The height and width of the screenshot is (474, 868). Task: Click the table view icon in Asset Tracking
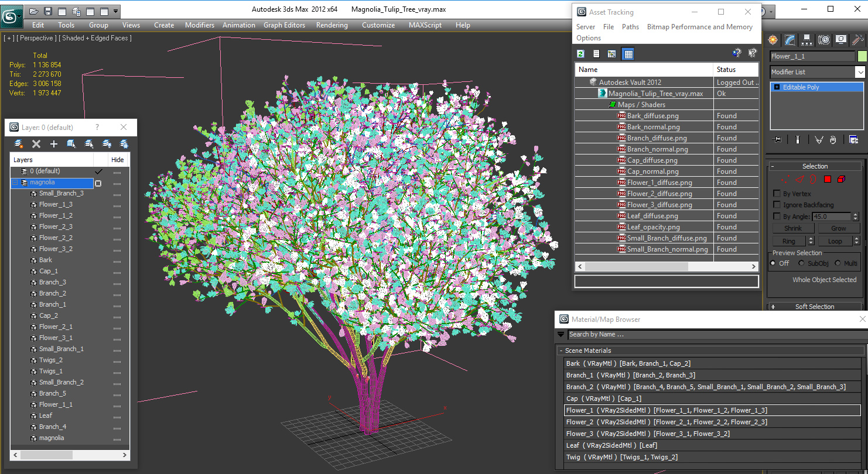click(628, 54)
